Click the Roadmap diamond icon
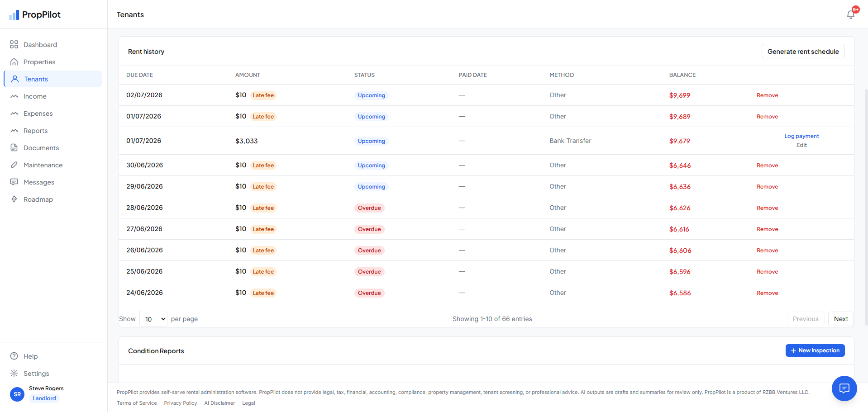This screenshot has height=412, width=868. click(14, 199)
